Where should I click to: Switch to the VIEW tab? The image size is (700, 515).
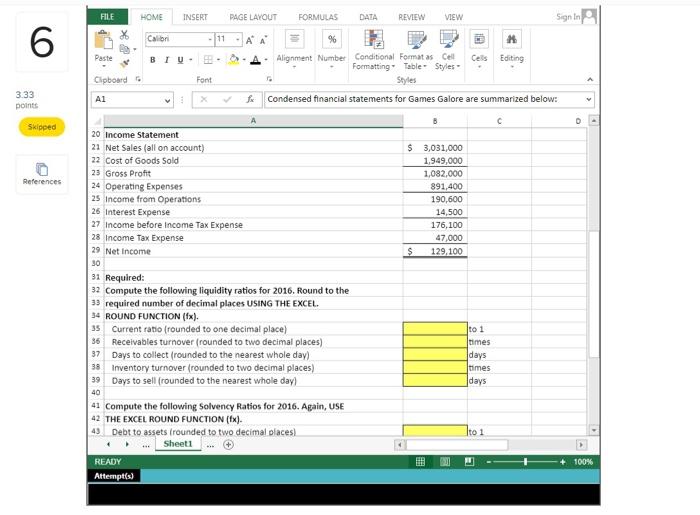(454, 17)
